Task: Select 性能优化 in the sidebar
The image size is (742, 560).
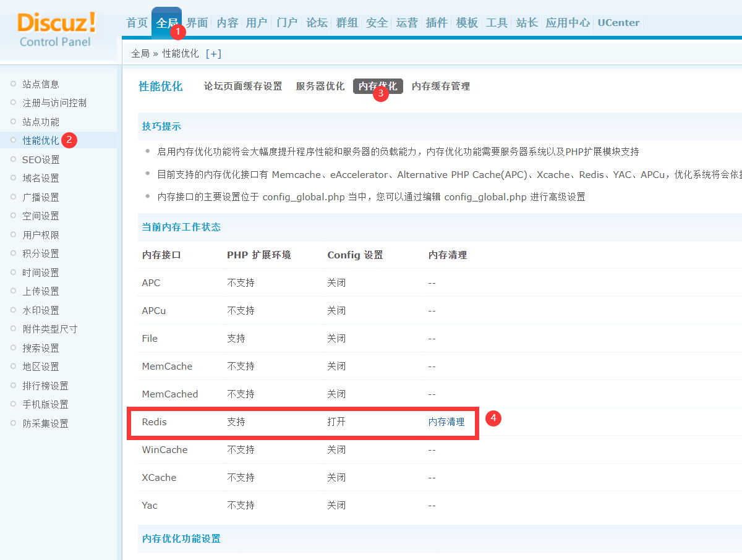Action: point(41,140)
